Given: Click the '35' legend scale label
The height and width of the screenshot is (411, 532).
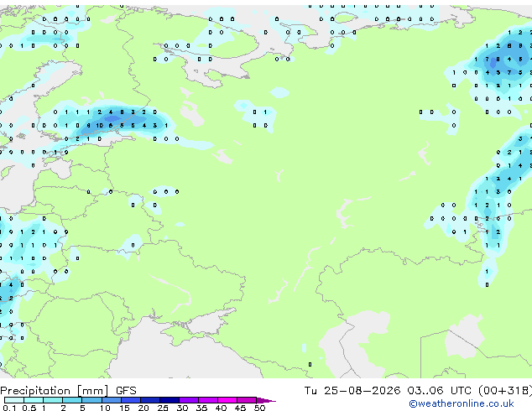Looking at the screenshot, I should point(201,408).
